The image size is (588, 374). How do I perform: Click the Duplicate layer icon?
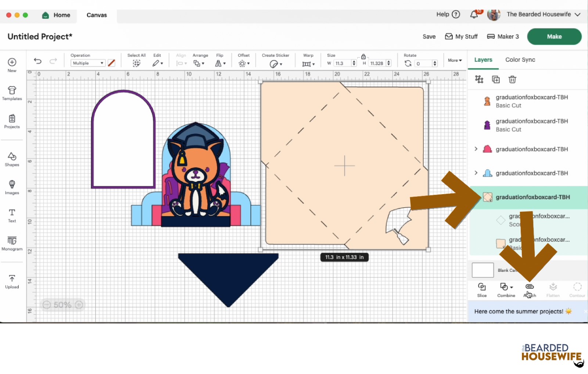(496, 79)
